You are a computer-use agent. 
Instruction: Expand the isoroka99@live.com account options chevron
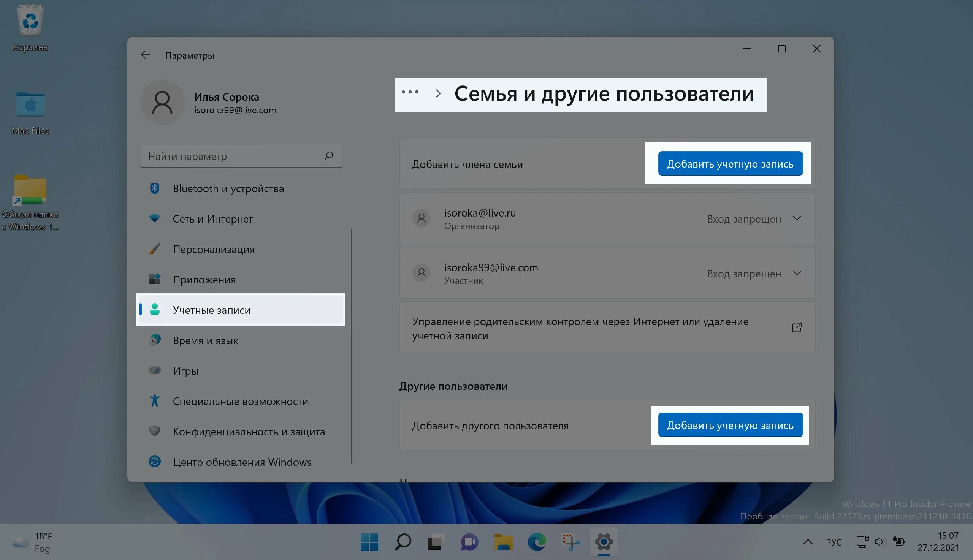click(797, 273)
